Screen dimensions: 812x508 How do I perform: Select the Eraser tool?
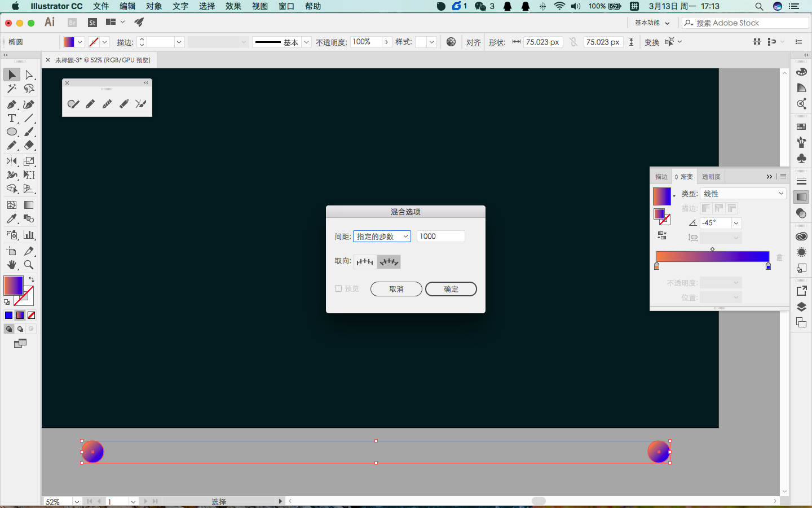(x=29, y=145)
